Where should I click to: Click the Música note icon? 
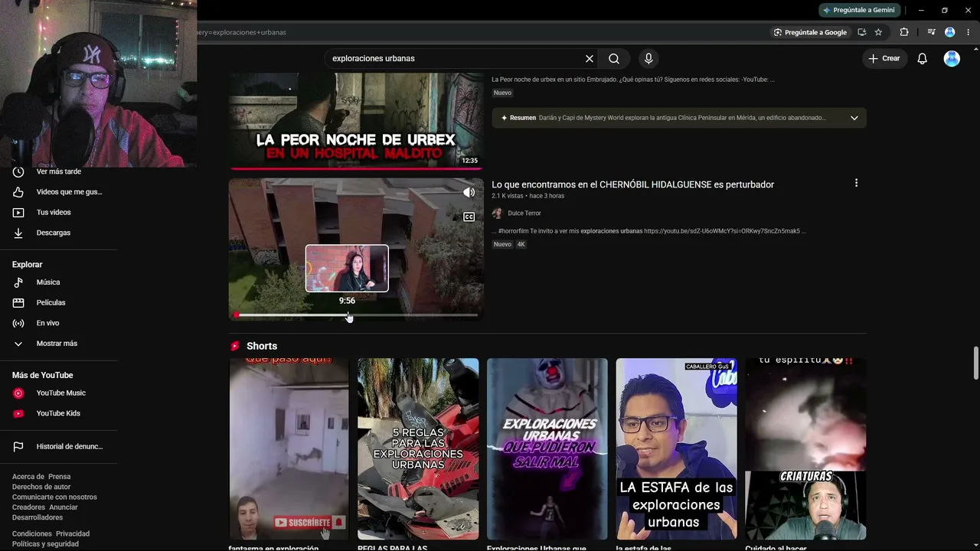point(18,282)
